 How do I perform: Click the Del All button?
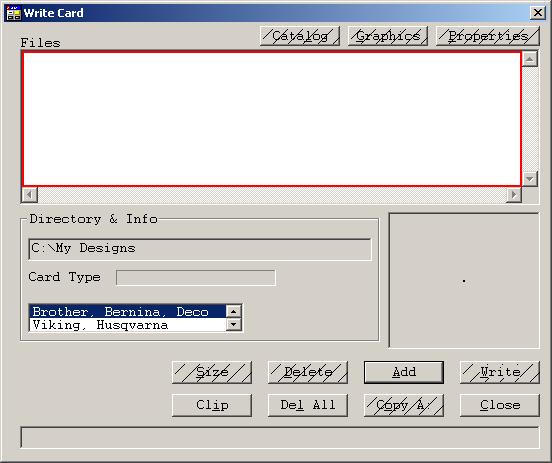(308, 405)
